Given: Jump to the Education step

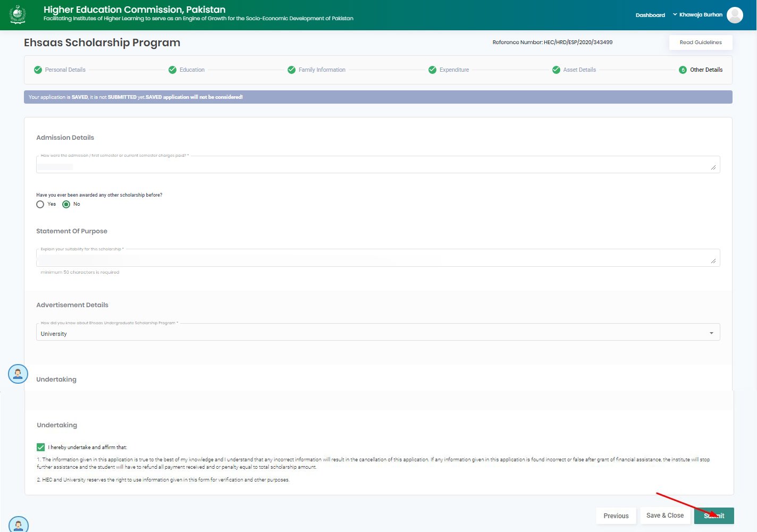Looking at the screenshot, I should pyautogui.click(x=187, y=70).
